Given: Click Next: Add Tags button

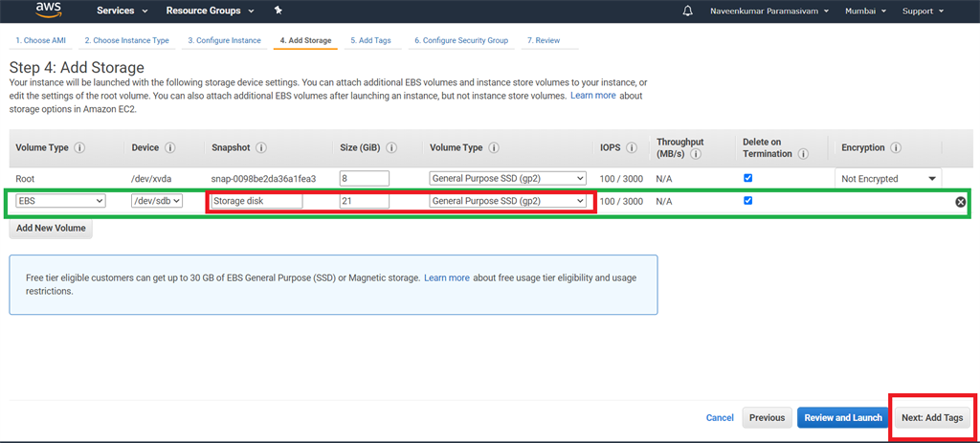Looking at the screenshot, I should 932,417.
